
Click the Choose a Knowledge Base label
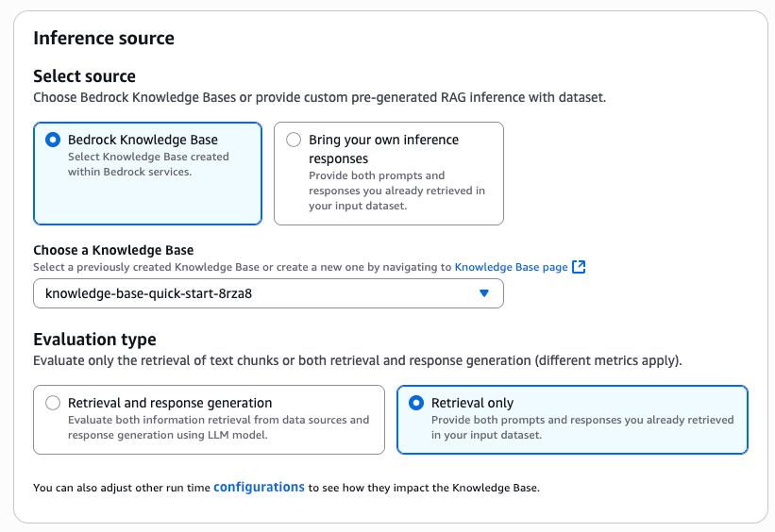[113, 250]
